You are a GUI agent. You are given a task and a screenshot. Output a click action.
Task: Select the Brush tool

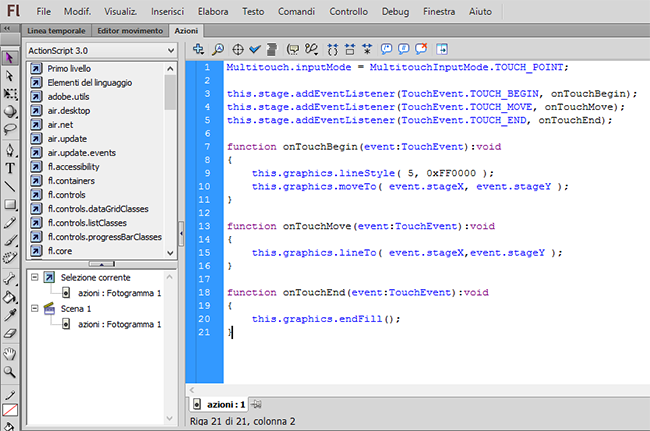10,240
